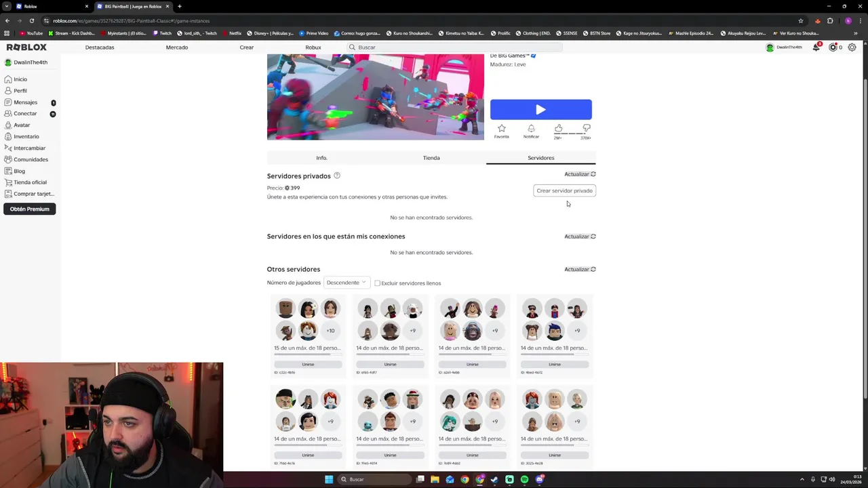Switch to the Info. tab
Viewport: 868px width, 488px height.
(321, 158)
